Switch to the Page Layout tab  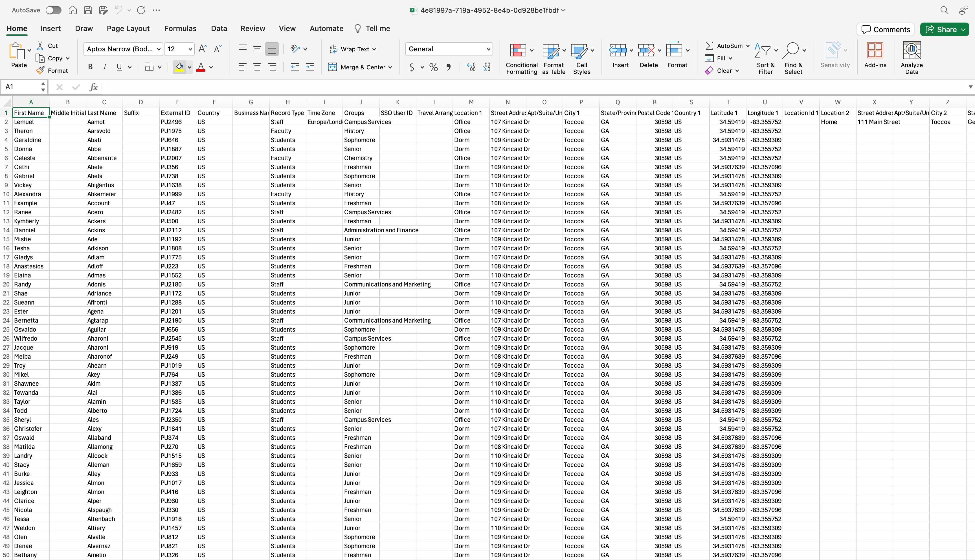point(128,28)
